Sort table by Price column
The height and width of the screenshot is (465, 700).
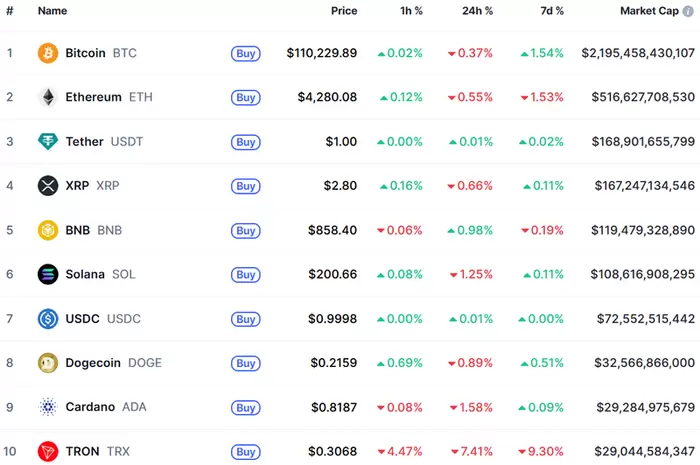coord(344,11)
